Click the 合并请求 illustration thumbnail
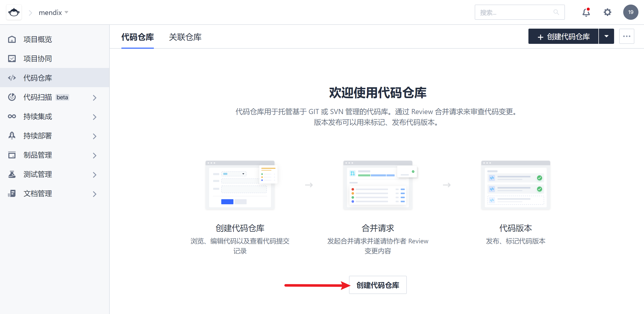This screenshot has height=314, width=644. pos(380,185)
